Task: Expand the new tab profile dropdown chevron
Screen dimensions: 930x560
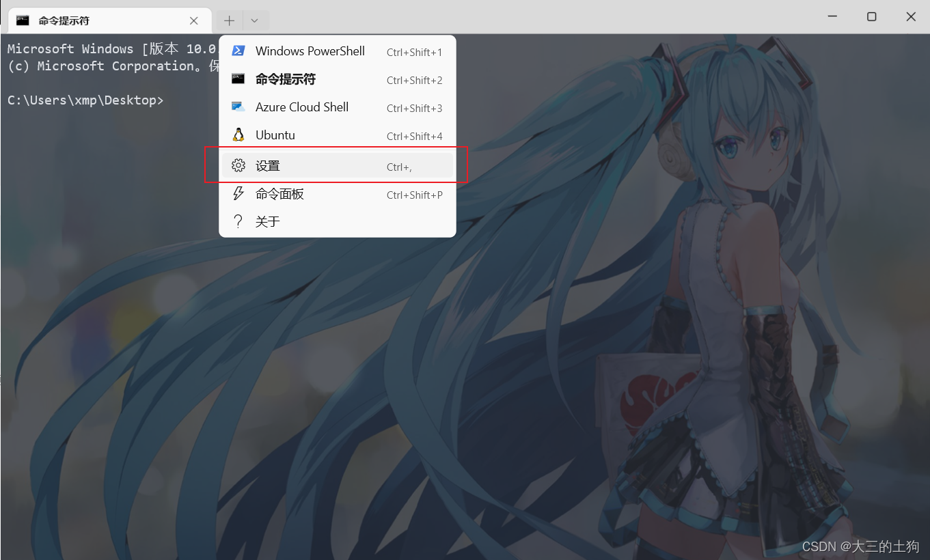Action: pos(254,20)
